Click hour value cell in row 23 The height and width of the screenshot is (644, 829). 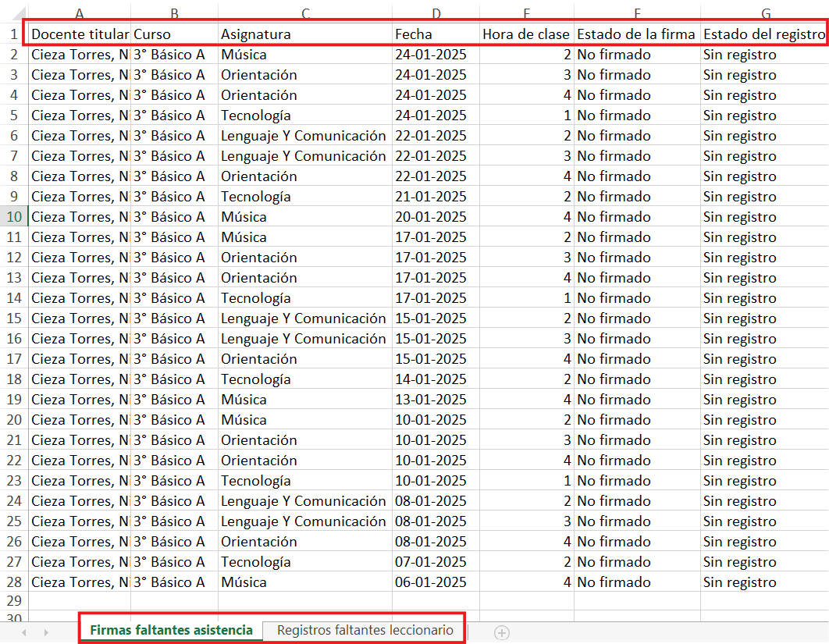pyautogui.click(x=527, y=481)
